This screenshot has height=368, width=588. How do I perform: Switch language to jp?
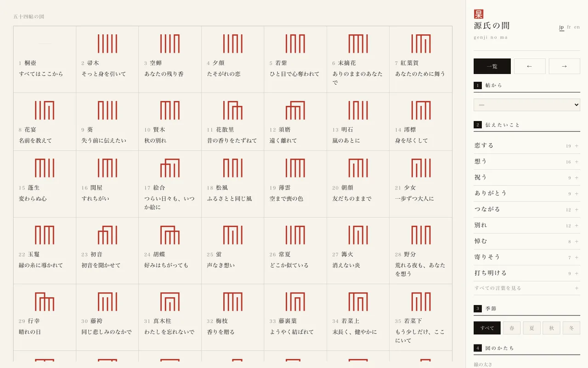[561, 27]
